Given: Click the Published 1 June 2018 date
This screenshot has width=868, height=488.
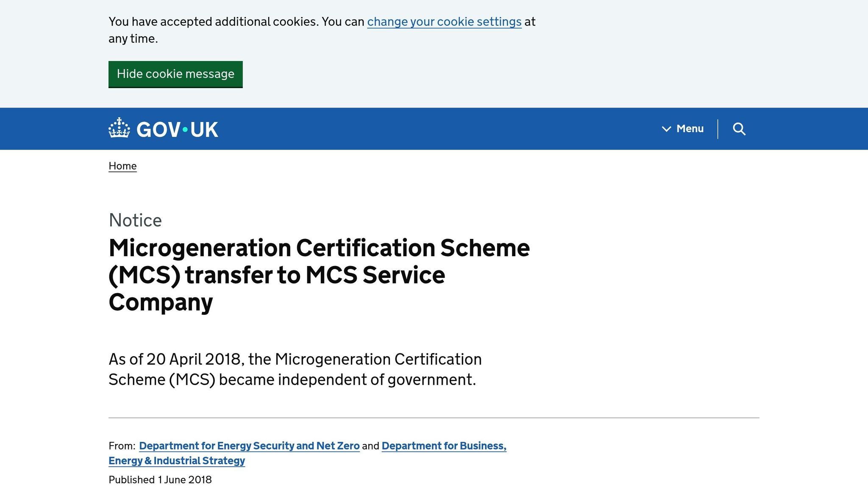Looking at the screenshot, I should [160, 480].
